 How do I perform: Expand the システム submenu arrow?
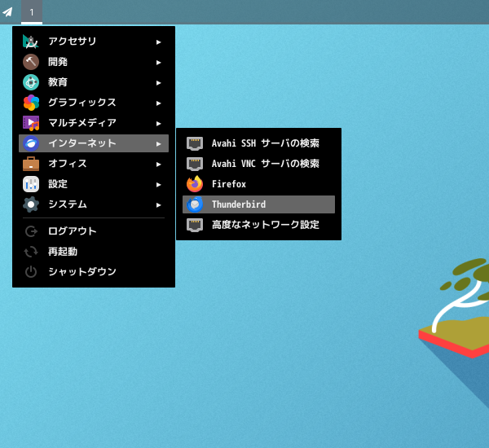tap(159, 205)
